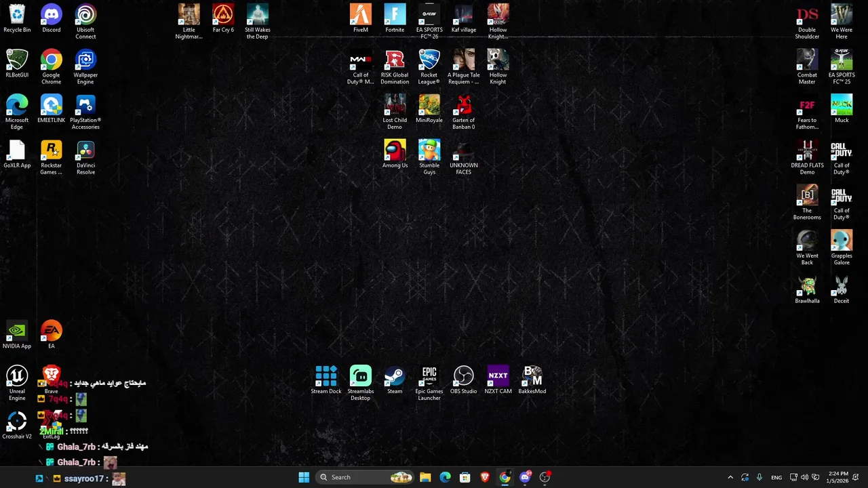Select the Muck game icon

pos(842,109)
